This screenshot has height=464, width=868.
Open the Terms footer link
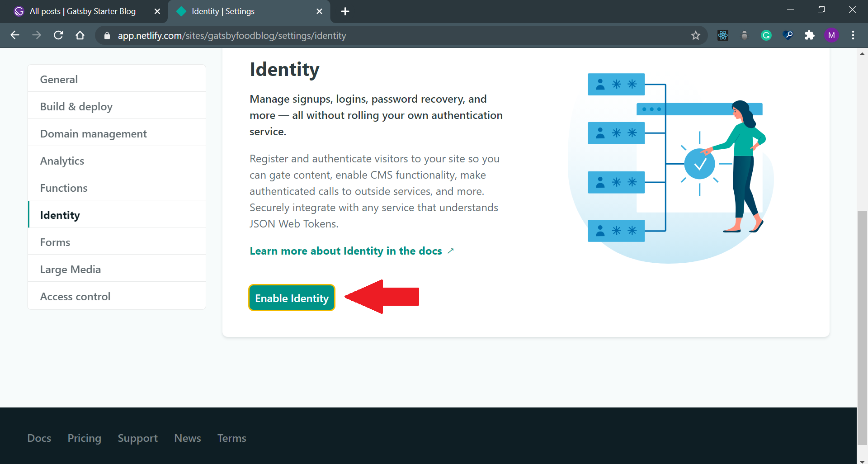[x=232, y=438]
